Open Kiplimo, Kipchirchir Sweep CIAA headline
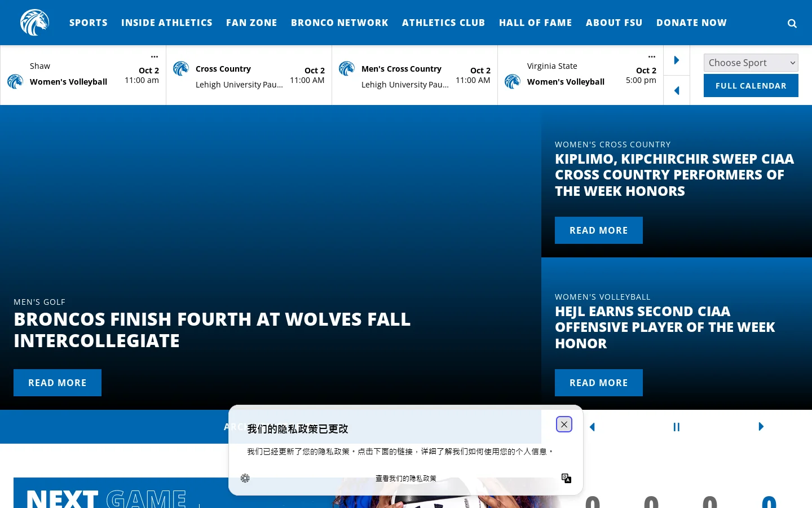This screenshot has width=812, height=508. (x=674, y=175)
